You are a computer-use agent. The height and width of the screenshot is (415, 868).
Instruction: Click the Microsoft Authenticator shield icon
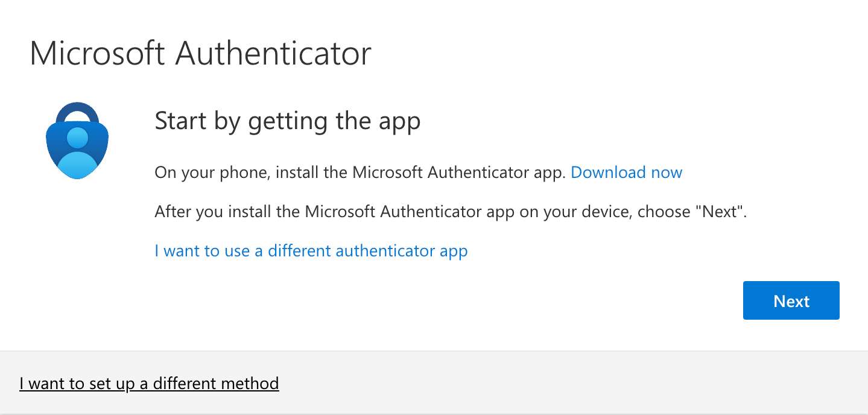tap(78, 141)
